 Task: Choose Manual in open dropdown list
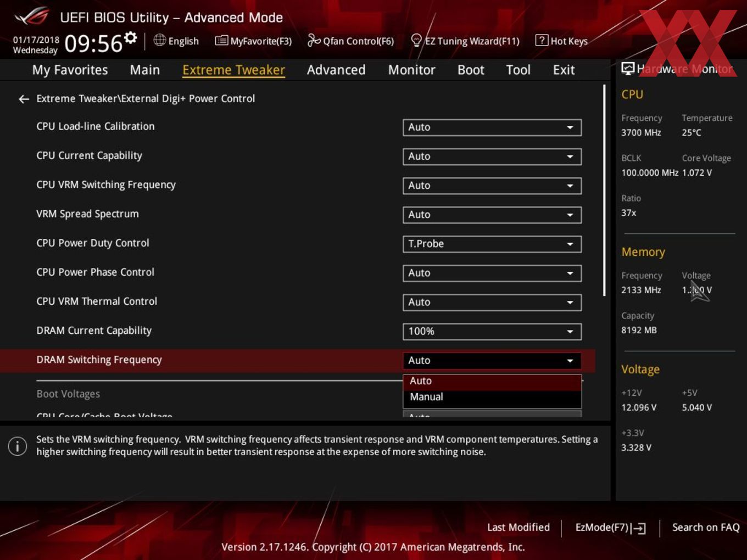pos(492,397)
